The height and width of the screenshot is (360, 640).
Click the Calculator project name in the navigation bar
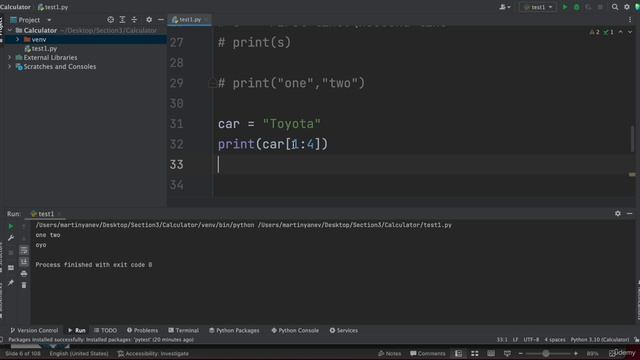point(16,7)
